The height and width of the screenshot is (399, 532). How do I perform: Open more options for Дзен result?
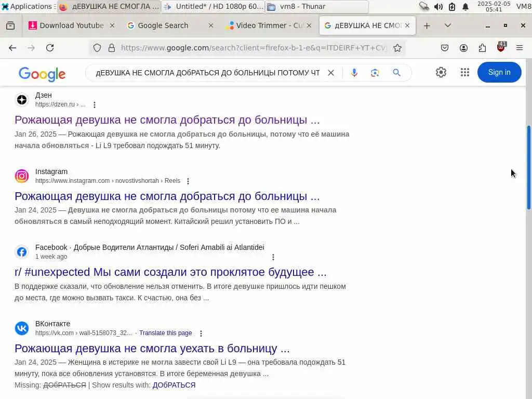(95, 105)
